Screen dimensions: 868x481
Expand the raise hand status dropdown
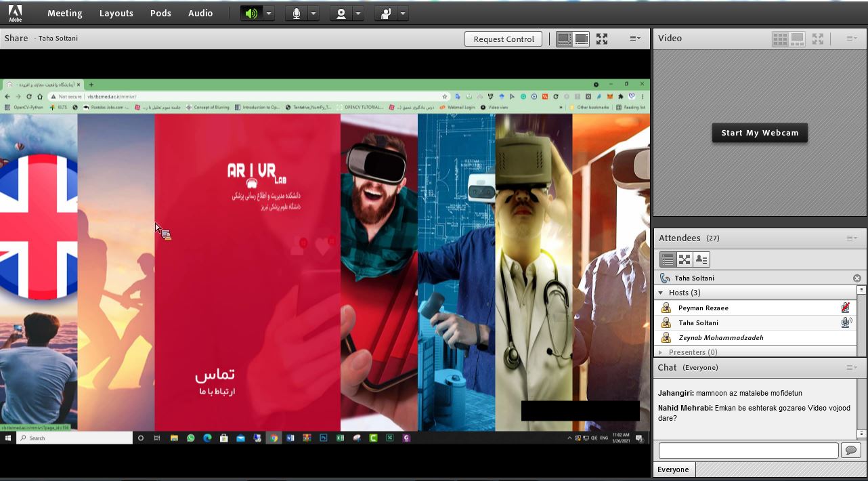click(403, 14)
